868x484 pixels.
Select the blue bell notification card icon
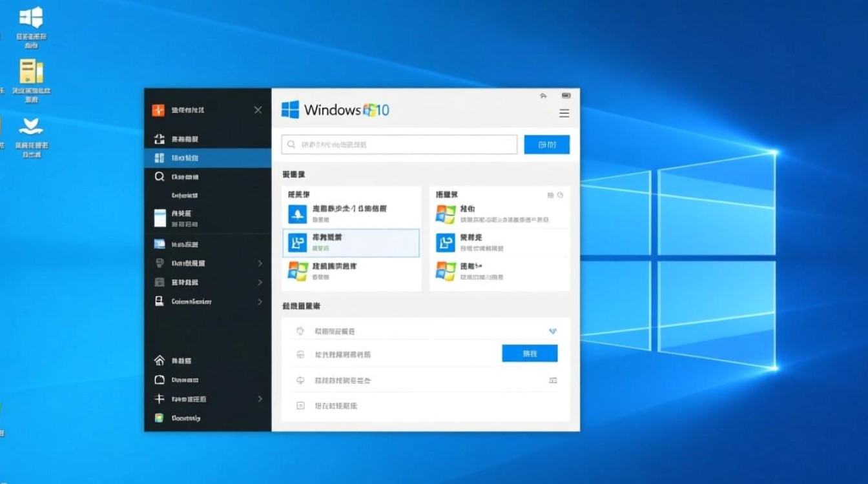coord(298,213)
